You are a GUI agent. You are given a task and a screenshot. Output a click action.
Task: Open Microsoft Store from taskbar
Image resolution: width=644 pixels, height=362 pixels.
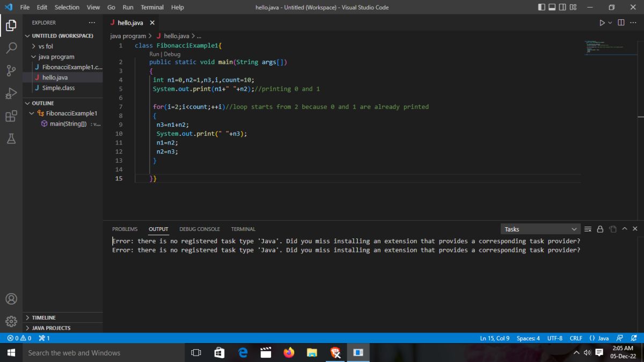(219, 353)
